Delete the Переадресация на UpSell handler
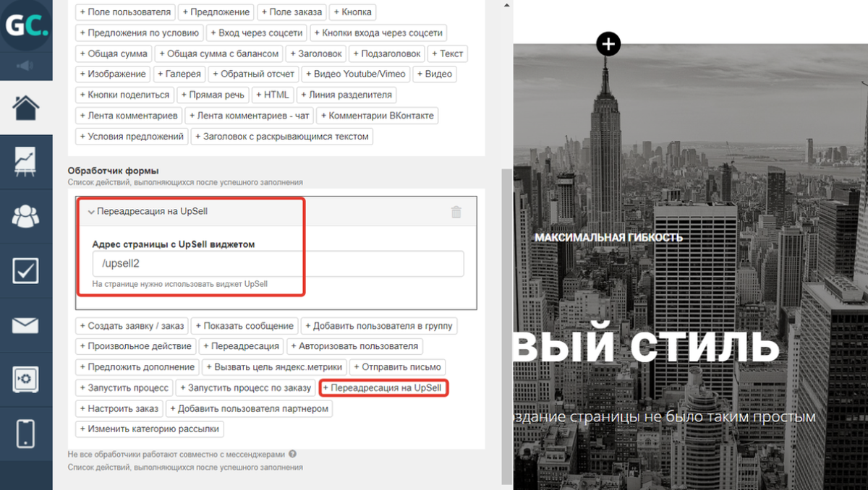868x490 pixels. point(456,212)
